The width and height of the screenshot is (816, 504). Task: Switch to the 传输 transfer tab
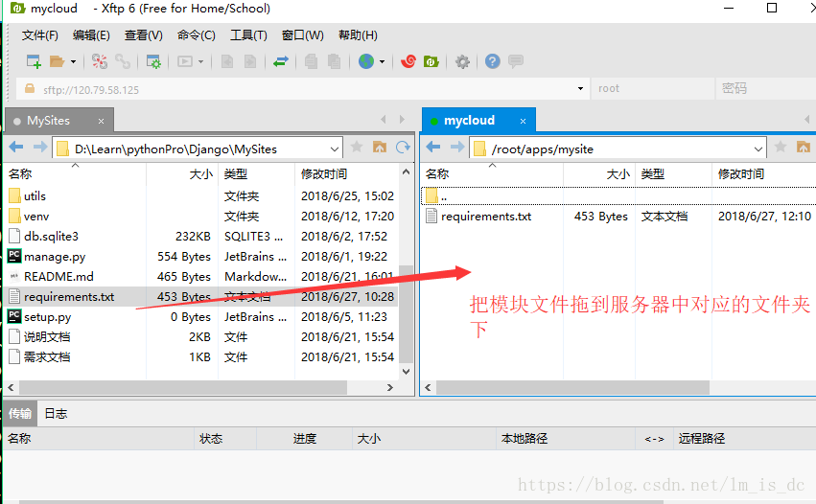click(20, 414)
